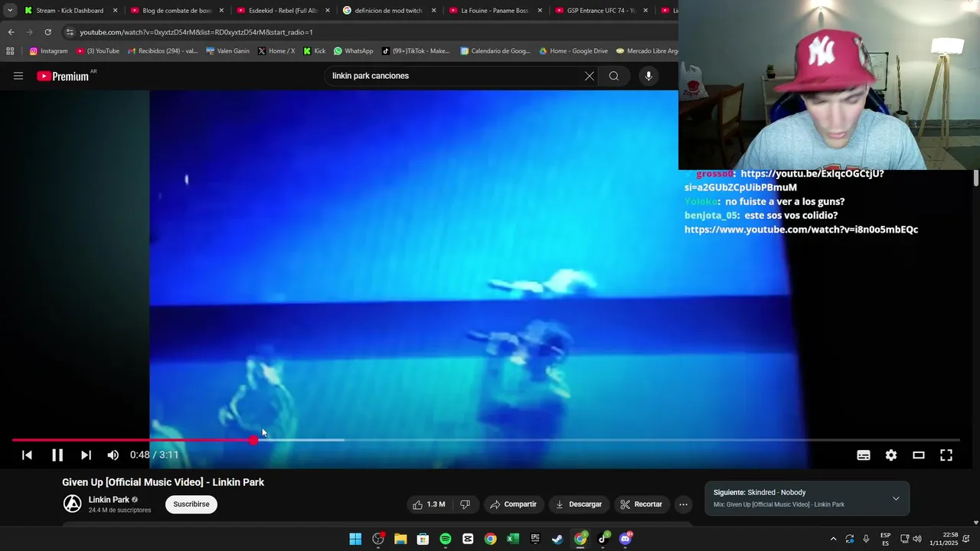Switch to GSP Entrance UFC 74 tab
The width and height of the screenshot is (980, 551).
tap(601, 11)
